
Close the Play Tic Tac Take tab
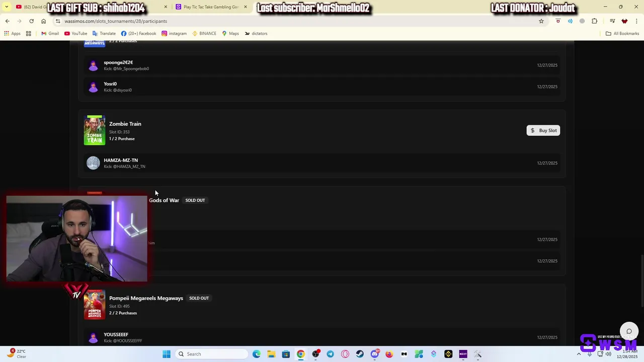[246, 7]
